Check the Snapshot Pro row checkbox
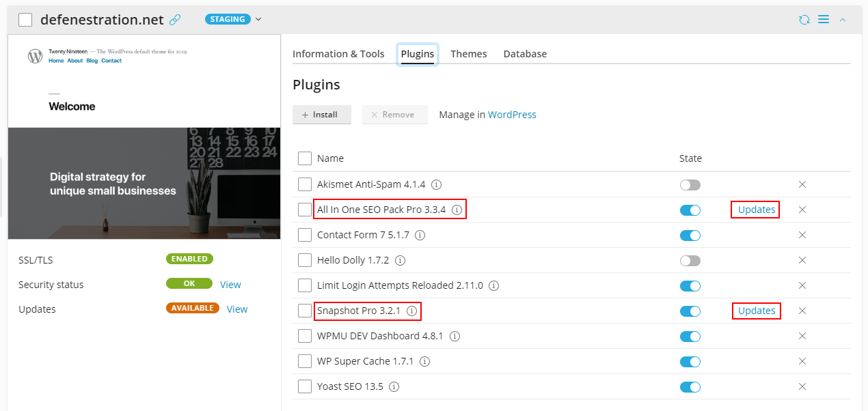The height and width of the screenshot is (411, 868). coord(305,311)
